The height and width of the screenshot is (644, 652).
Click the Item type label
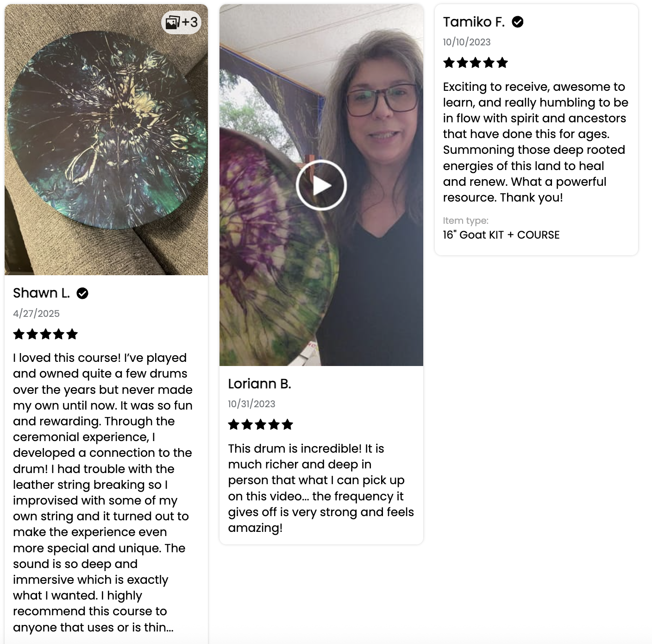point(465,221)
